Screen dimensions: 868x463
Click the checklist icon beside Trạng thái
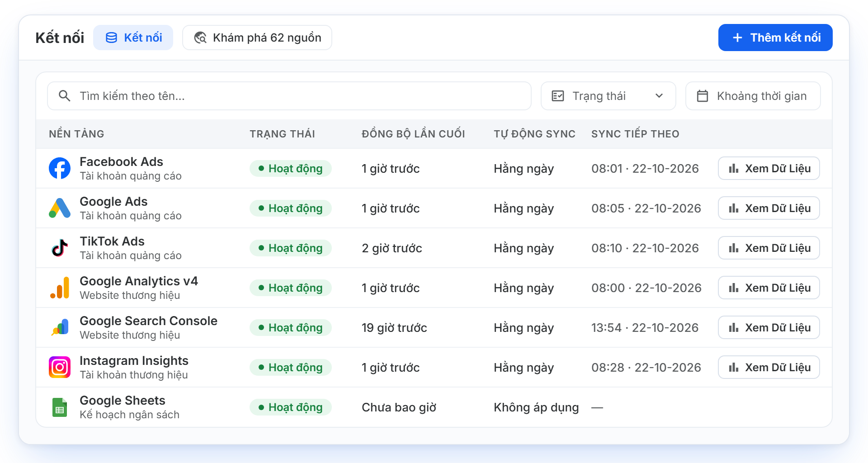[x=558, y=96]
